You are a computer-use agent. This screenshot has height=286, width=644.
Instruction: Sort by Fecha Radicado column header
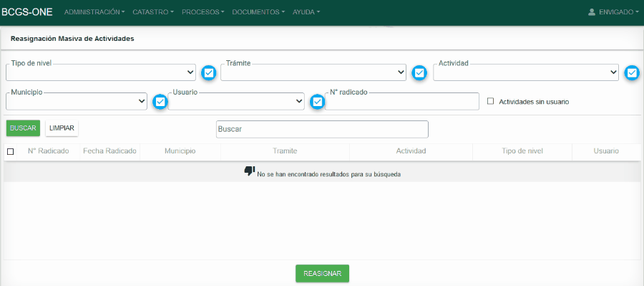pos(109,151)
